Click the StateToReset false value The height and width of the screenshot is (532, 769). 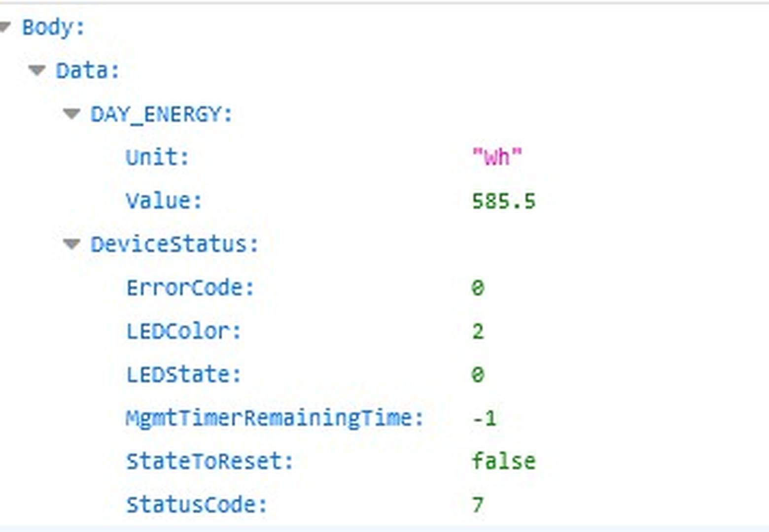click(x=504, y=461)
